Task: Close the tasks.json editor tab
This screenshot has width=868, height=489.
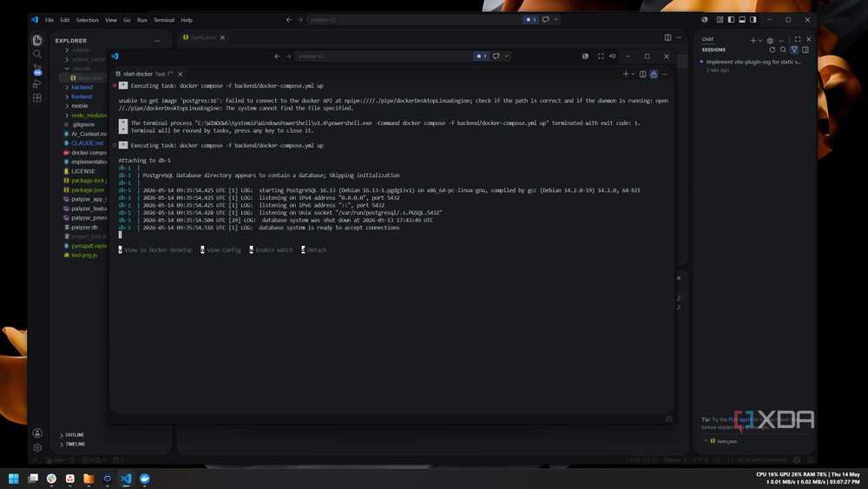Action: 222,37
